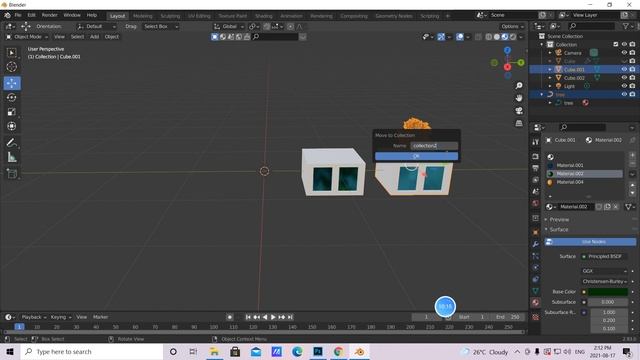
Task: Select the Add Cube tool
Action: (x=11, y=173)
